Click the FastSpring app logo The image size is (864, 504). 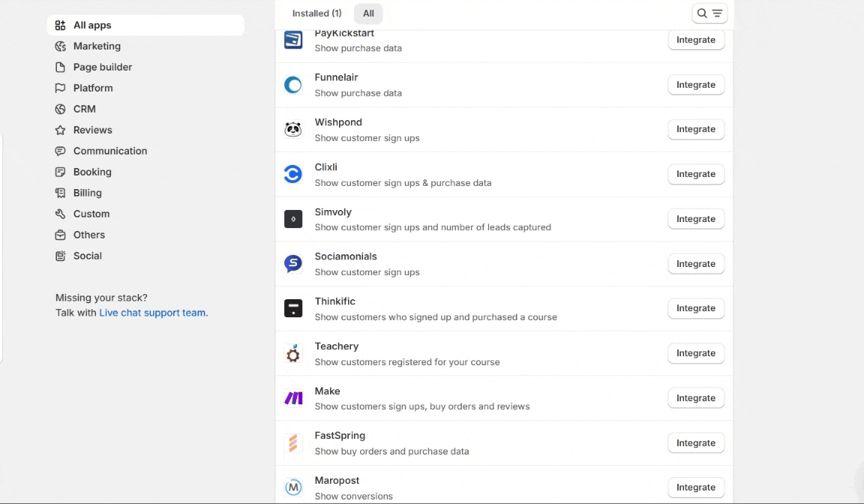click(x=293, y=442)
